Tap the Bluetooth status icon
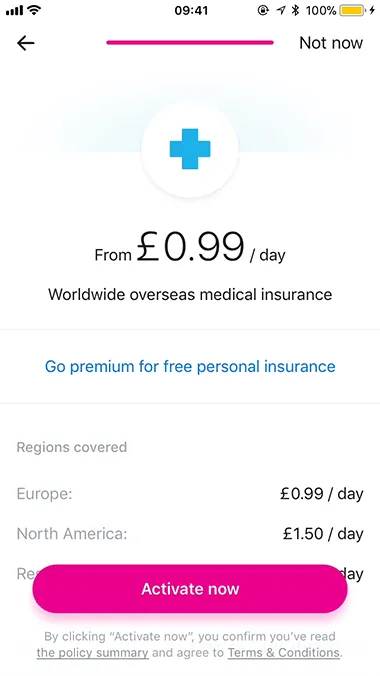 [x=295, y=10]
